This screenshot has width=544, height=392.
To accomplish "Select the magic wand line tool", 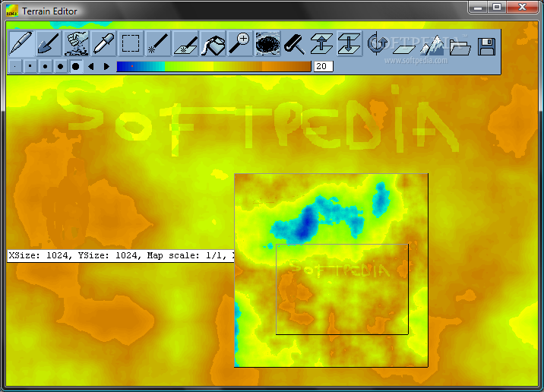I will 158,44.
